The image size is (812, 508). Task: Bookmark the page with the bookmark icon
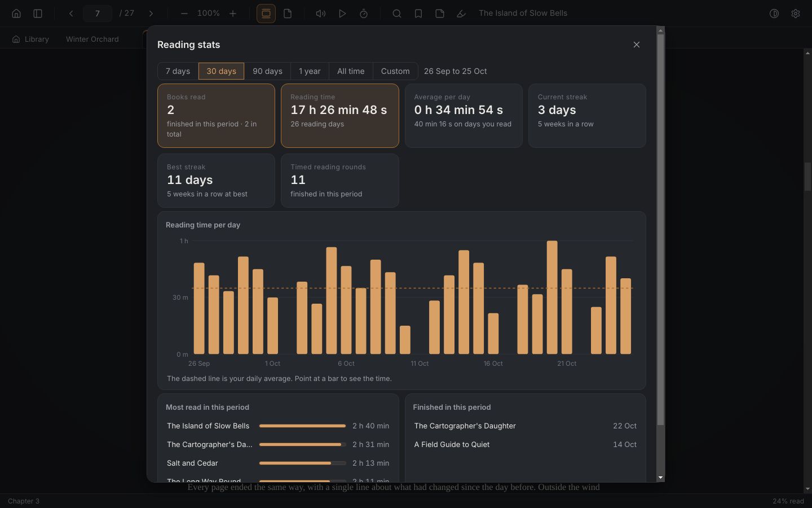[x=418, y=14]
